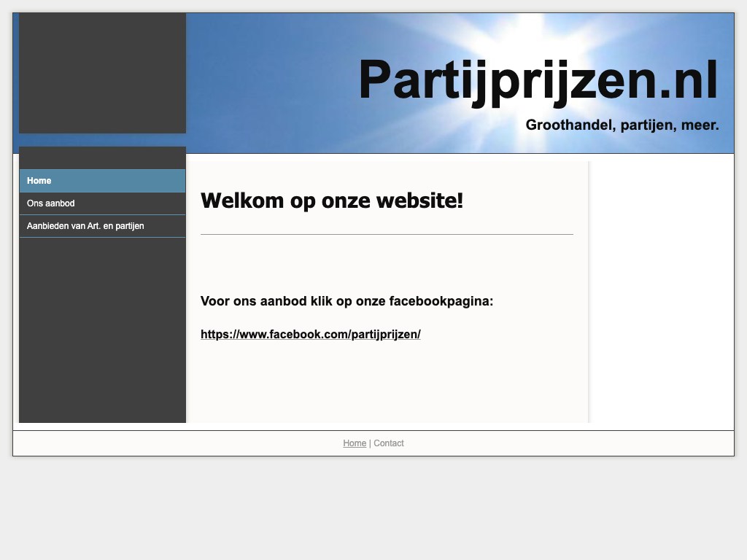Click the dark logo box in the header
This screenshot has width=747, height=560.
pyautogui.click(x=102, y=73)
